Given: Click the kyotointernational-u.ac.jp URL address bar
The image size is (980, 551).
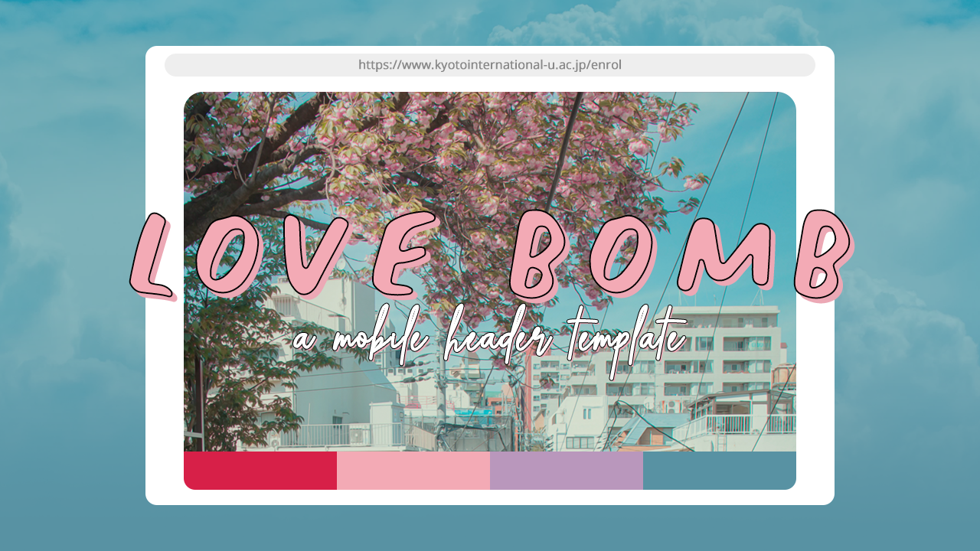Looking at the screenshot, I should coord(490,65).
